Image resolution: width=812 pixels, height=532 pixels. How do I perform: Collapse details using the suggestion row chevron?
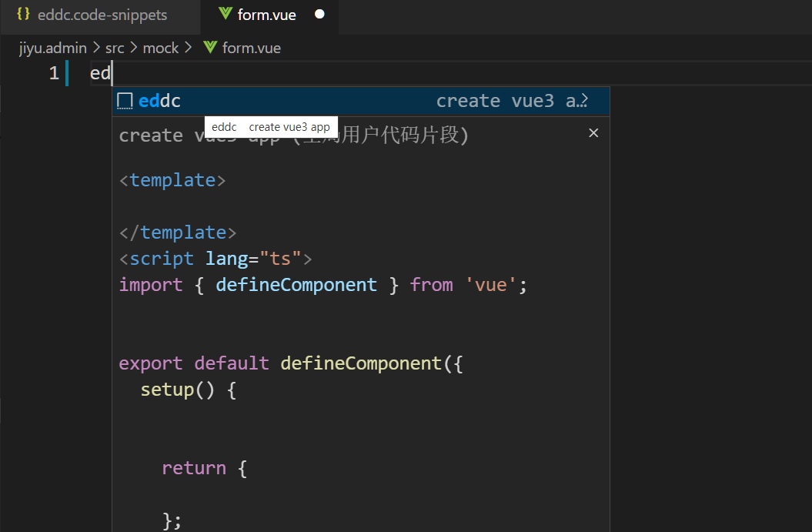coord(586,101)
